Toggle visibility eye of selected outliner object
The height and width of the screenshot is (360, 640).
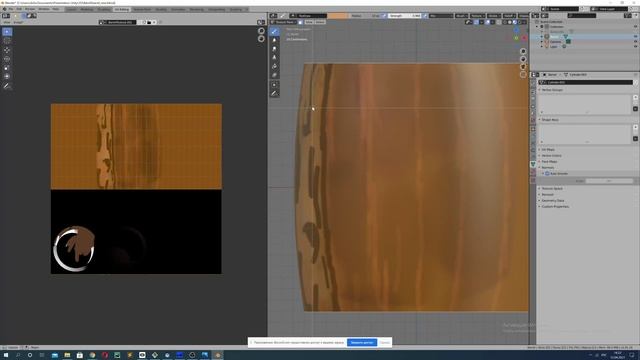click(635, 37)
